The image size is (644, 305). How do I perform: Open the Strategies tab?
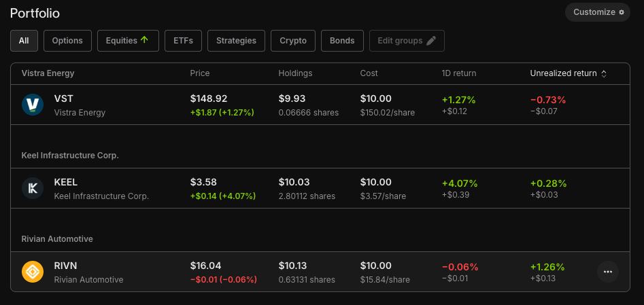pyautogui.click(x=236, y=41)
